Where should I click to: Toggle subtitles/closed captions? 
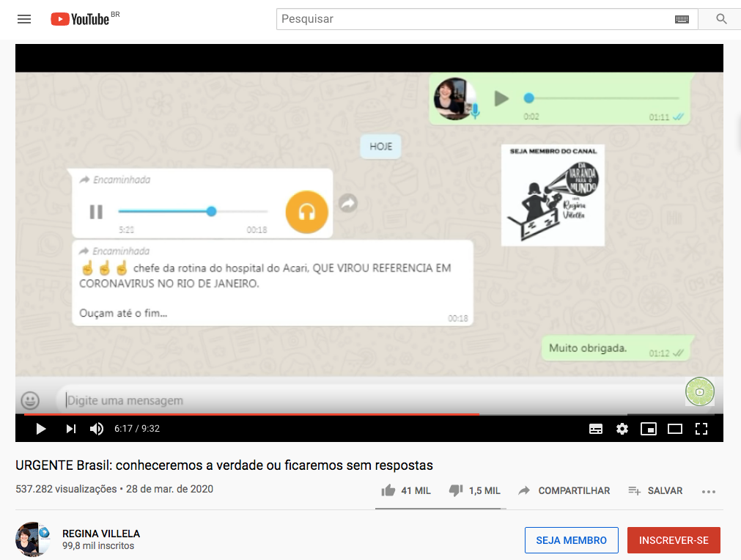click(596, 429)
